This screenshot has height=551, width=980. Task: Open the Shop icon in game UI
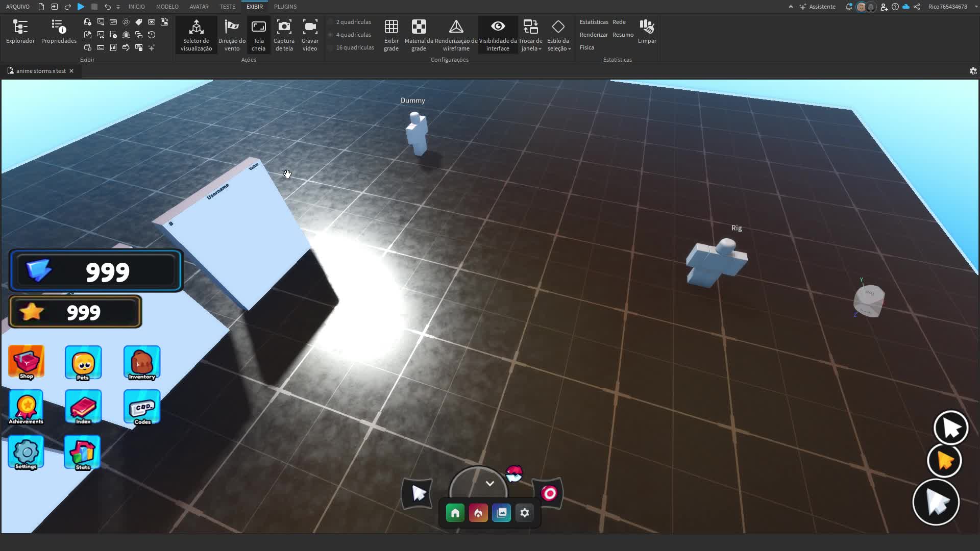26,362
